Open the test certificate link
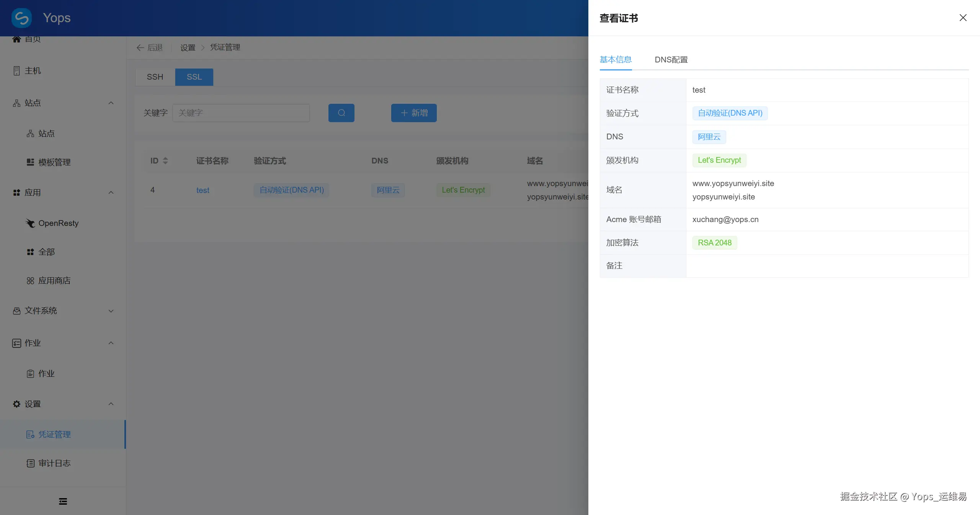The image size is (980, 515). pos(203,190)
